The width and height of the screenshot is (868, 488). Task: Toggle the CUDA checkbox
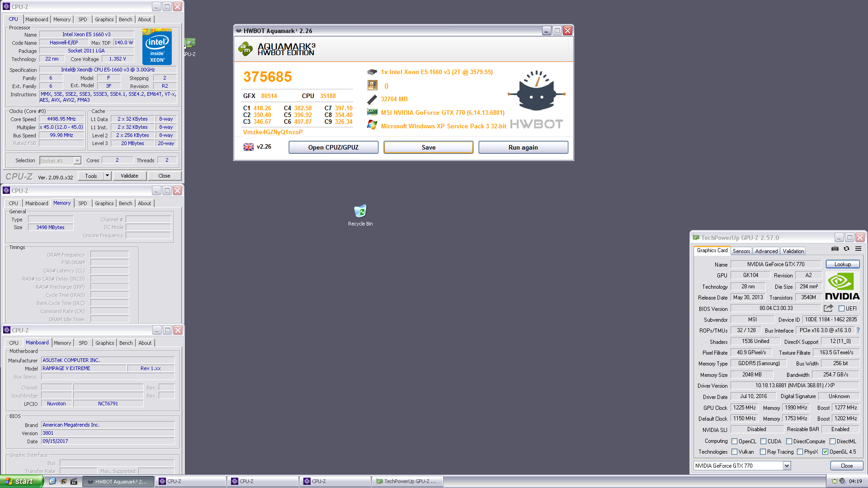point(763,441)
